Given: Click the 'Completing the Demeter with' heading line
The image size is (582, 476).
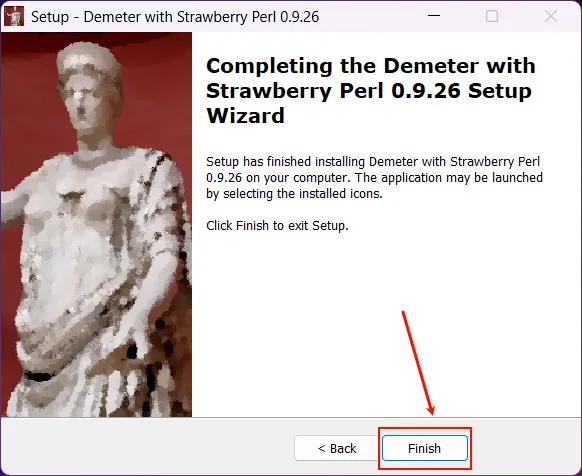Looking at the screenshot, I should coord(371,66).
